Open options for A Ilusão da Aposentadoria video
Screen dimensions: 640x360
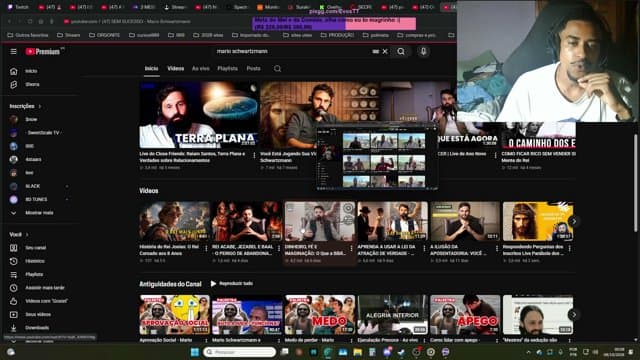[497, 248]
